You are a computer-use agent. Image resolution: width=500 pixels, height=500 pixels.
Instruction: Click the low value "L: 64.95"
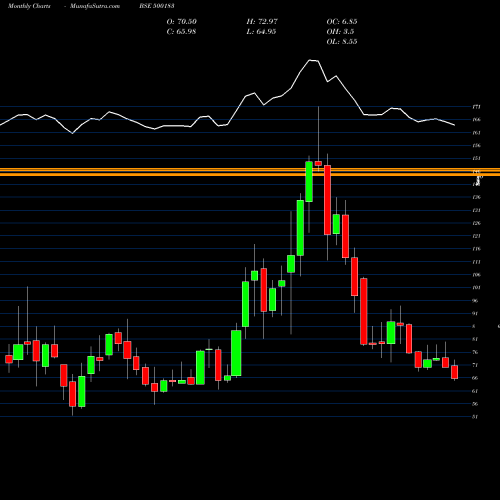(x=261, y=32)
